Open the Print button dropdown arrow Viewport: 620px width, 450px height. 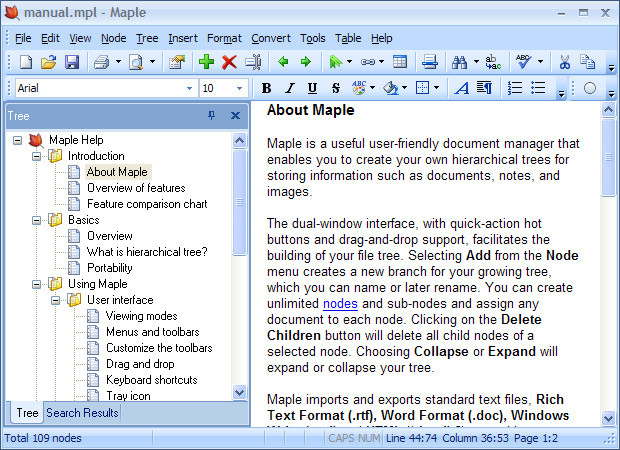click(118, 62)
